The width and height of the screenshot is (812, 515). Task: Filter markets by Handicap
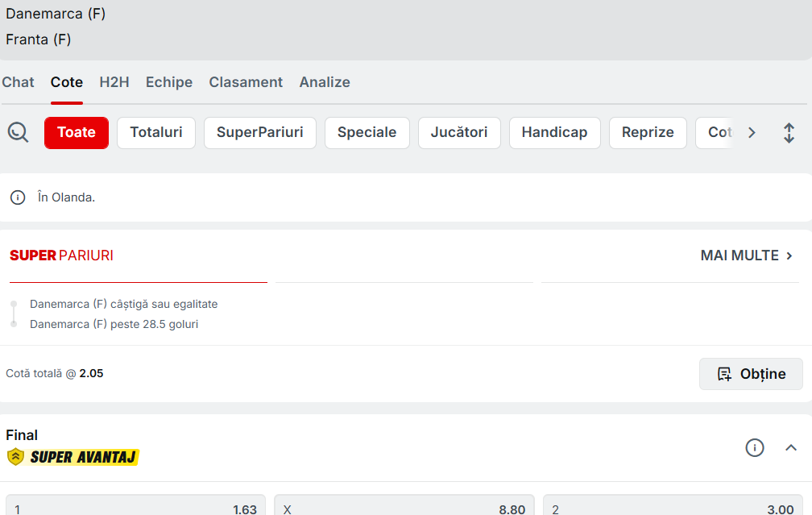[x=554, y=133]
